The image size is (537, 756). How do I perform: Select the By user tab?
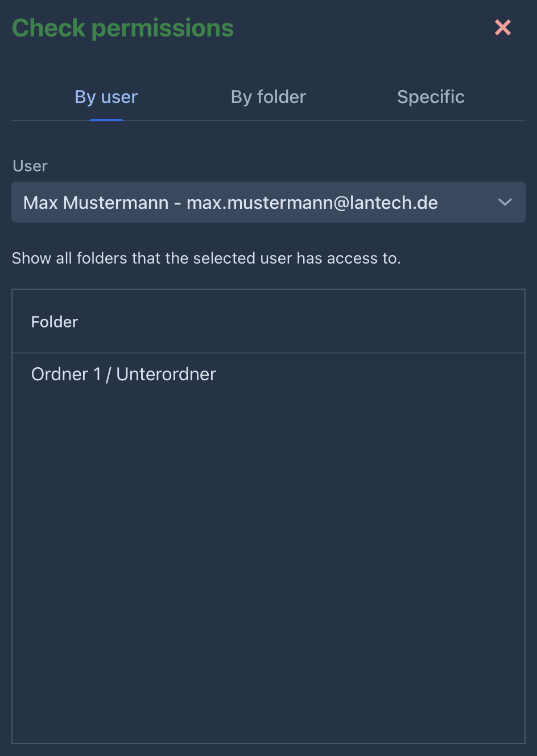coord(106,97)
